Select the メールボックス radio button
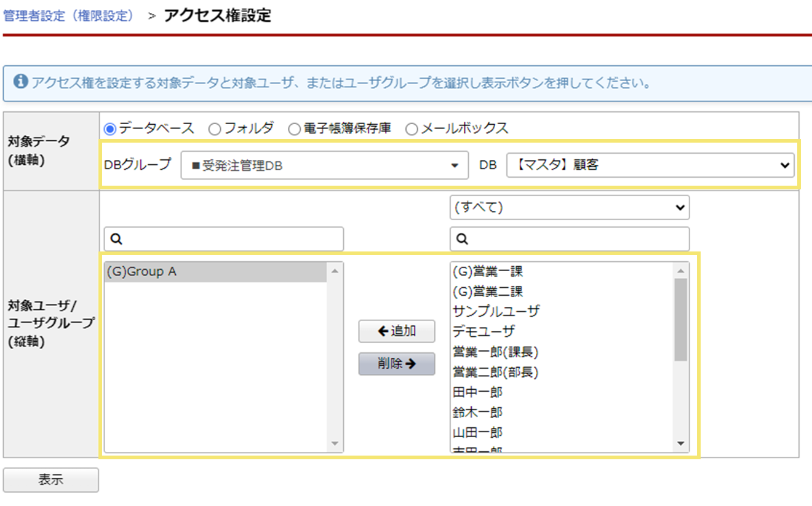The height and width of the screenshot is (506, 812). (411, 129)
